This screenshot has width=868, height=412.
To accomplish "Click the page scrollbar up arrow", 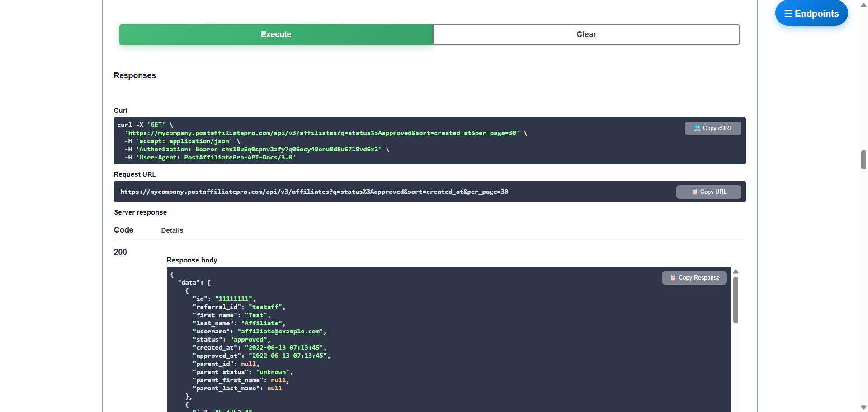I will [863, 5].
